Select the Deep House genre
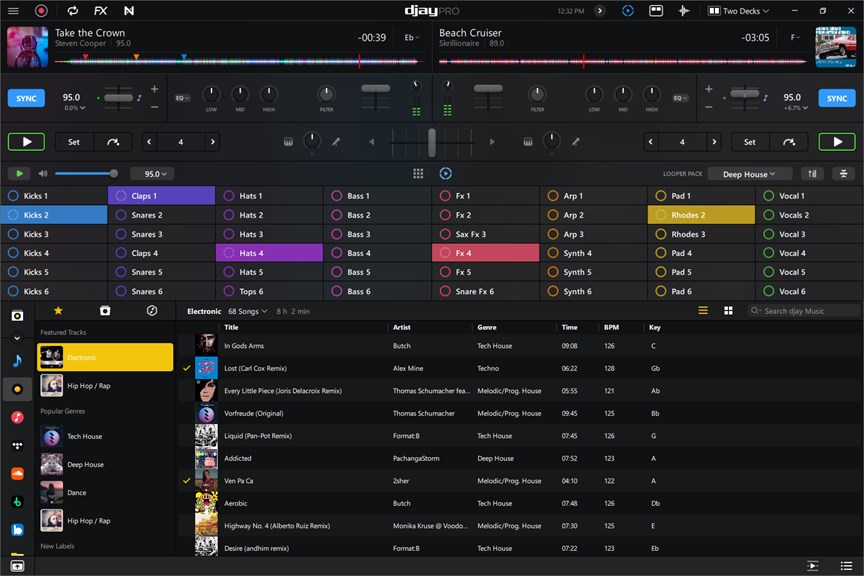864x576 pixels. pyautogui.click(x=105, y=465)
